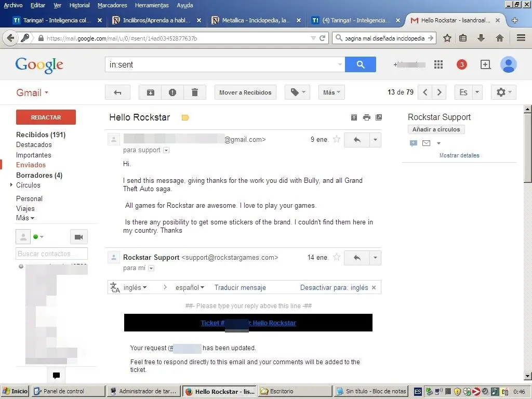Open the Herramientas menu
Image resolution: width=532 pixels, height=399 pixels.
(x=152, y=5)
